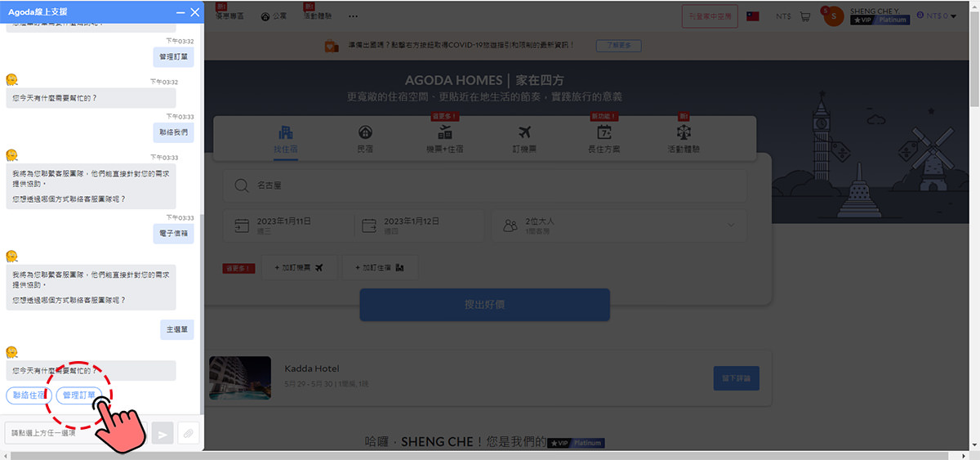Open the SHENG CHE Y. account menu
Image resolution: width=980 pixels, height=460 pixels.
coord(879,16)
